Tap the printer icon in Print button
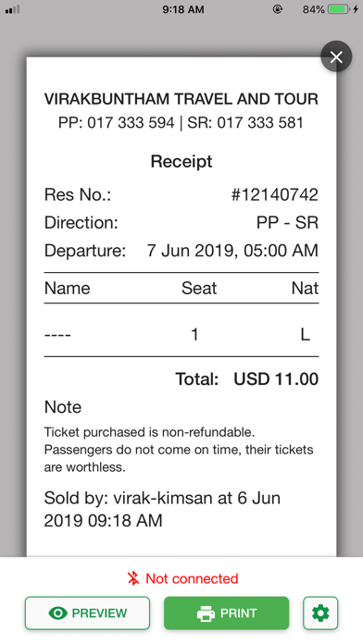Viewport: 363px width, 644px height. pyautogui.click(x=206, y=613)
